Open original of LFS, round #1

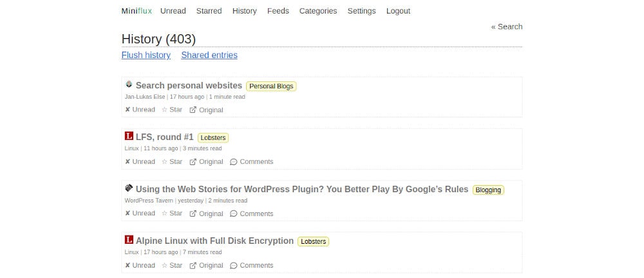(x=206, y=162)
